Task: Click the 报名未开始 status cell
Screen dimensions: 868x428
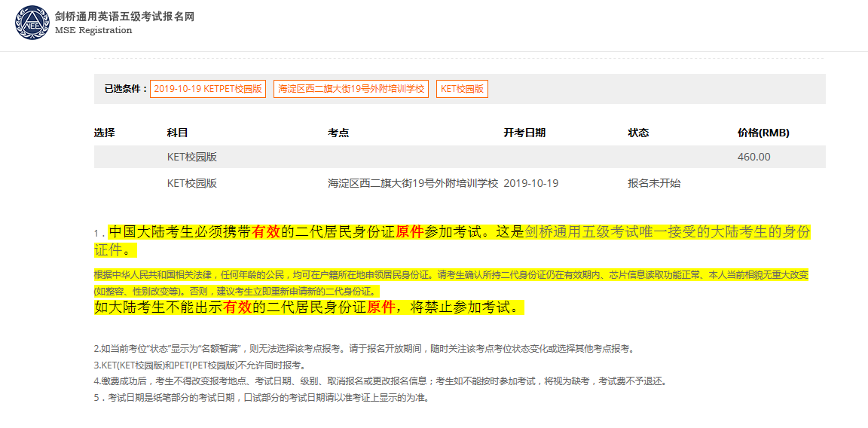Action: pyautogui.click(x=654, y=183)
